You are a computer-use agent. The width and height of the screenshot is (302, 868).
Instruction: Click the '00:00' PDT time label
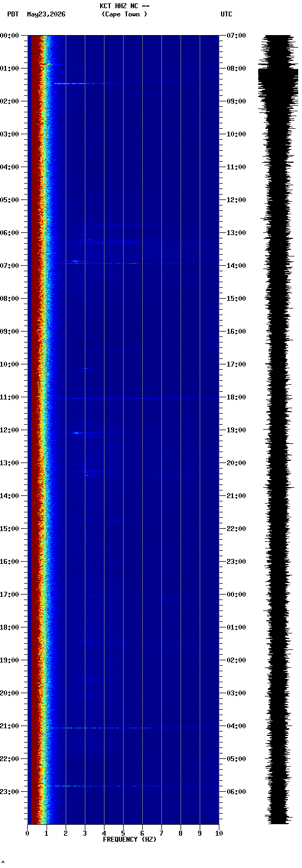point(9,36)
